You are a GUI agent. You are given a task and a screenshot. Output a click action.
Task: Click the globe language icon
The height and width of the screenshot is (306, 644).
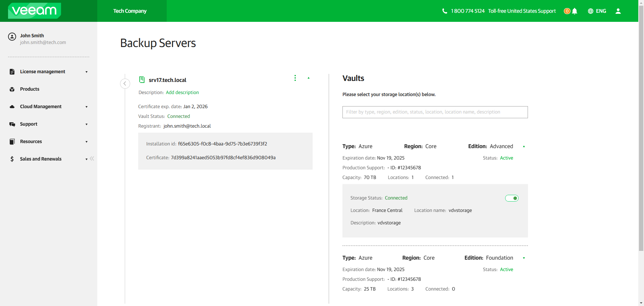tap(591, 11)
